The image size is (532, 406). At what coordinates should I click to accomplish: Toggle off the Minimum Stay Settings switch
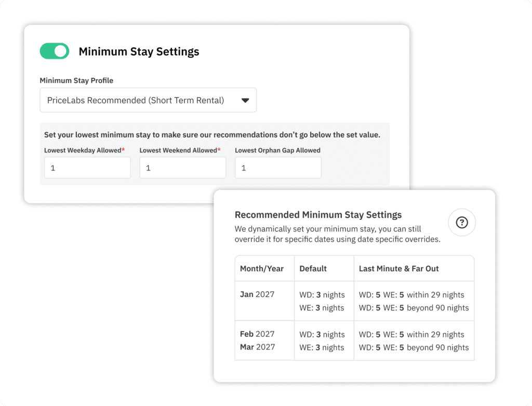pyautogui.click(x=54, y=51)
